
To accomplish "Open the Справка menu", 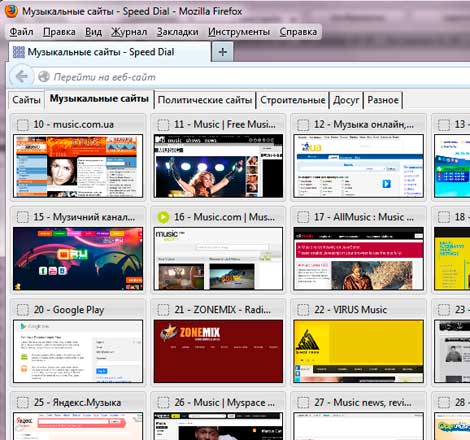I will pos(298,32).
